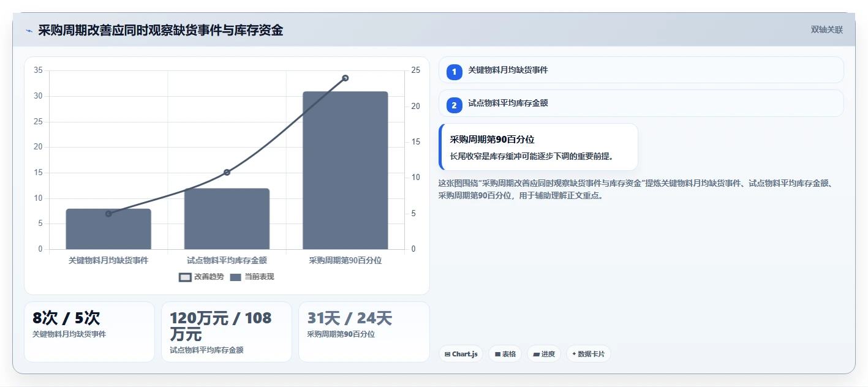Click the line point at value 24
Image resolution: width=868 pixels, height=387 pixels.
(x=345, y=78)
